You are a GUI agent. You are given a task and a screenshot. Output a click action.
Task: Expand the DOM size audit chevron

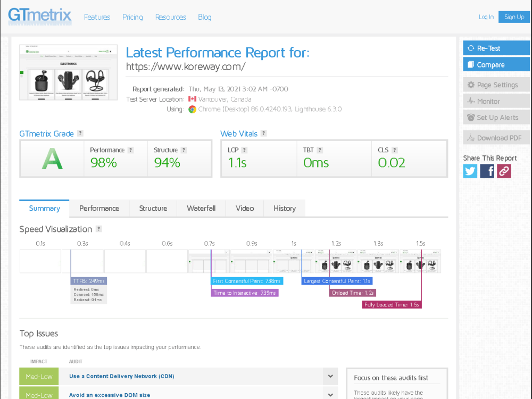pyautogui.click(x=330, y=395)
